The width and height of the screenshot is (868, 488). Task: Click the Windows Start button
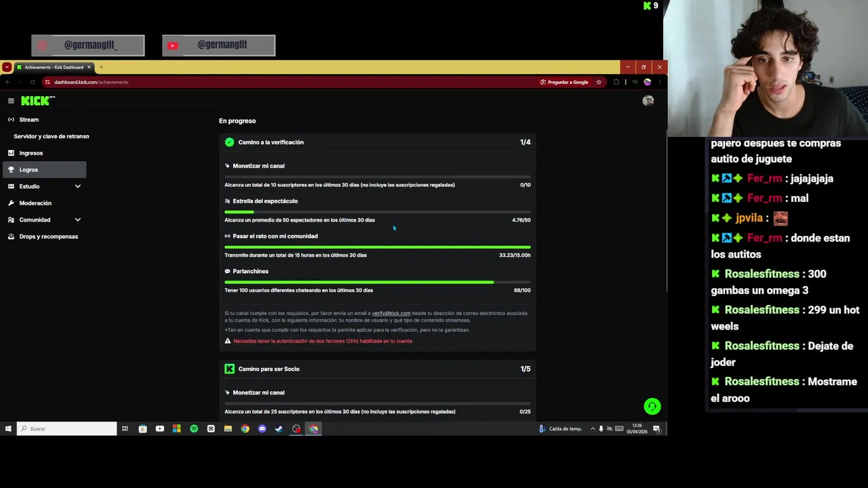8,428
